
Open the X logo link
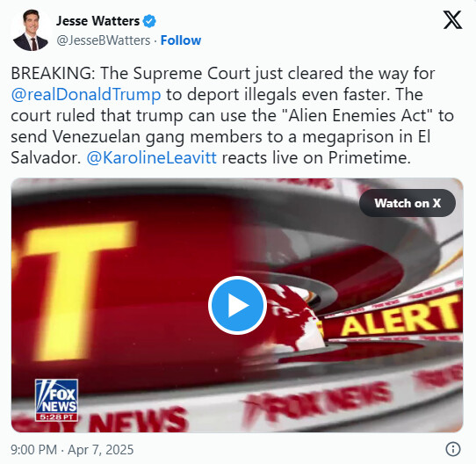click(452, 19)
